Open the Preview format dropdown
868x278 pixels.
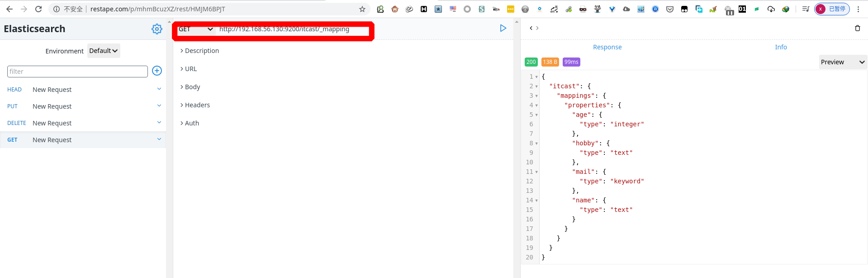coord(843,62)
